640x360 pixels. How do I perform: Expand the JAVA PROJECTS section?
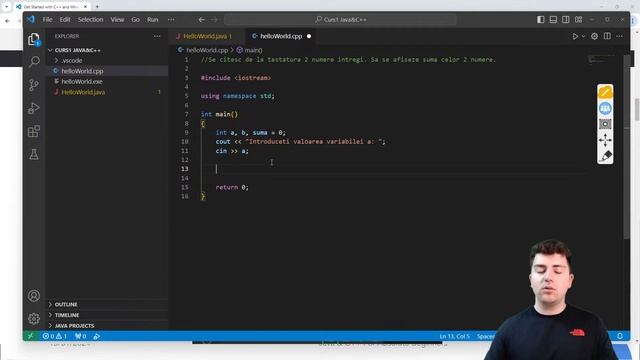click(x=74, y=326)
